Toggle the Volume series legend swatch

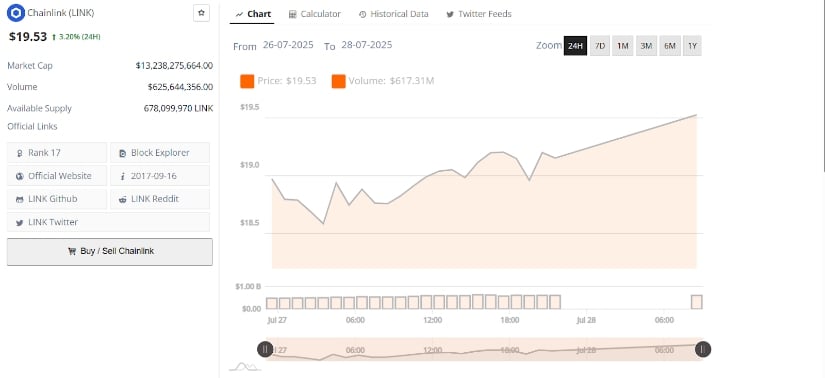(x=339, y=81)
